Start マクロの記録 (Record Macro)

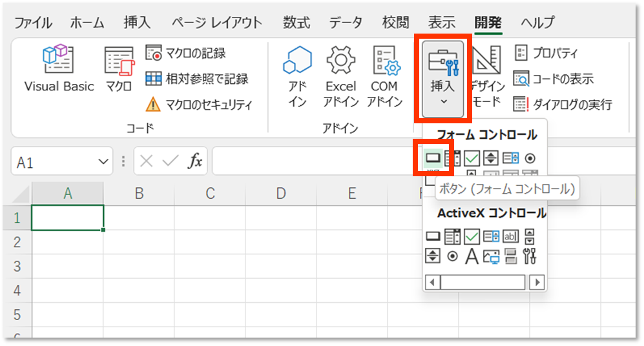click(185, 54)
